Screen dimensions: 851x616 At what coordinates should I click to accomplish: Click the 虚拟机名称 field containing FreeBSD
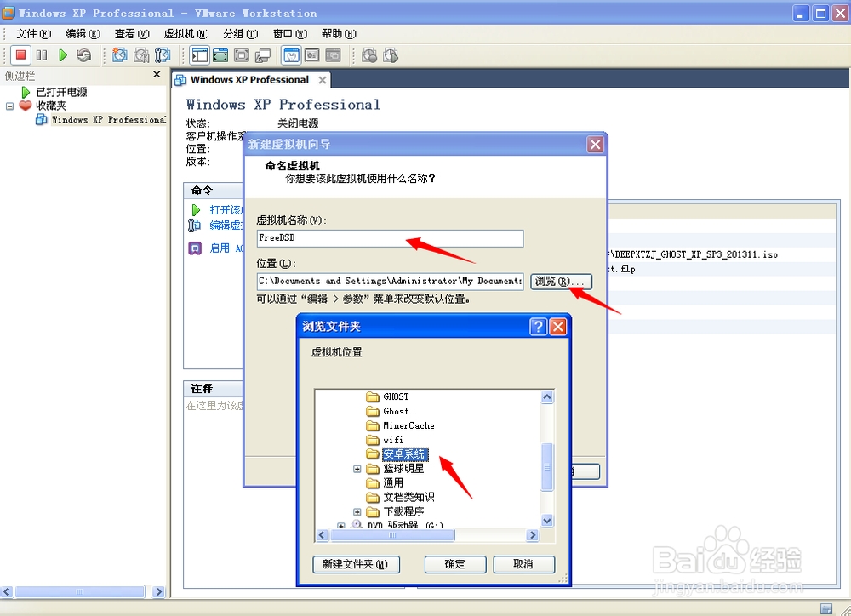pyautogui.click(x=391, y=238)
